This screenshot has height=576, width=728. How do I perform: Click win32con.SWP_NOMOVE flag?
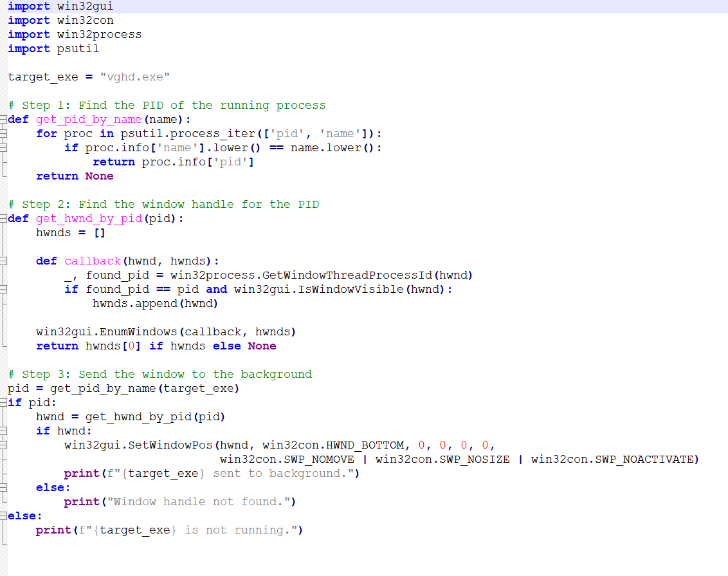tap(287, 460)
